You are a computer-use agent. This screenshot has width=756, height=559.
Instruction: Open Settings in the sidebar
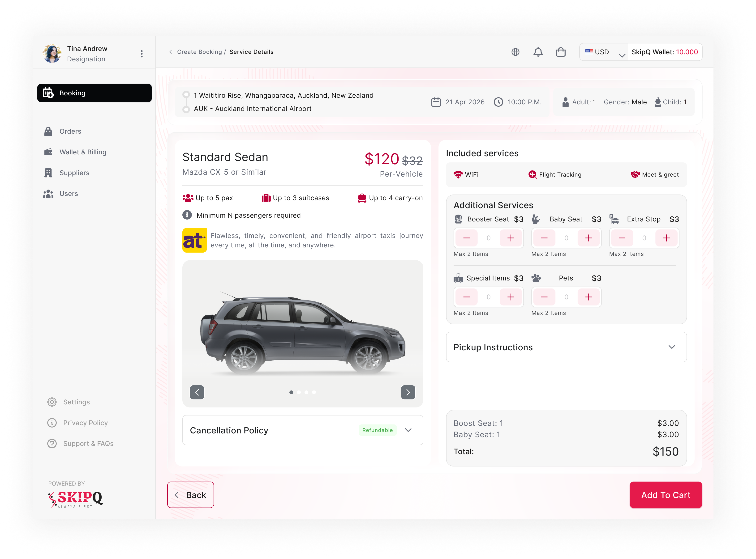[x=68, y=402]
